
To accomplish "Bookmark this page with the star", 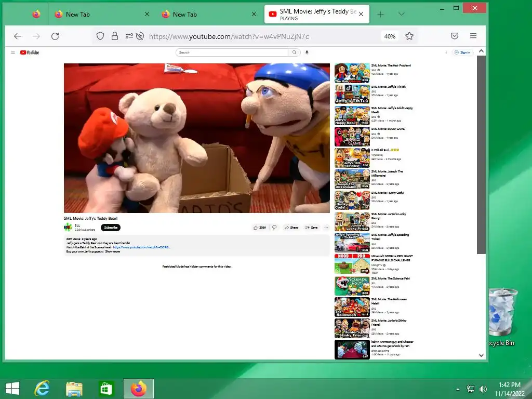I will [x=409, y=36].
